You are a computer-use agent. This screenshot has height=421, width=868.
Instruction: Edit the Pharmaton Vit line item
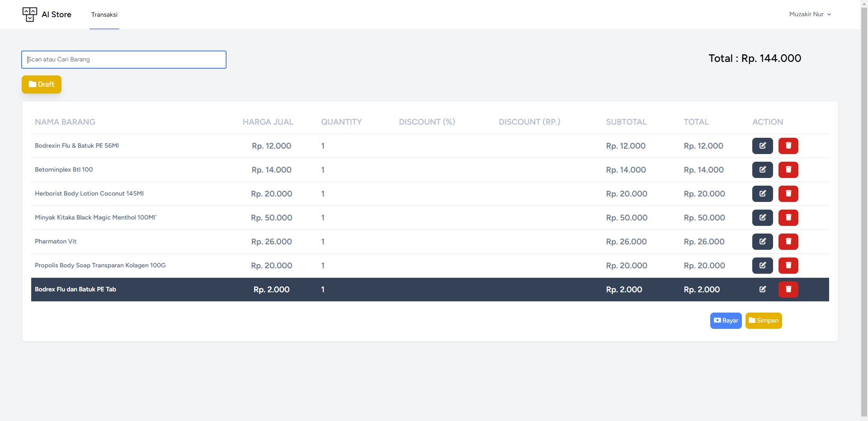click(763, 242)
